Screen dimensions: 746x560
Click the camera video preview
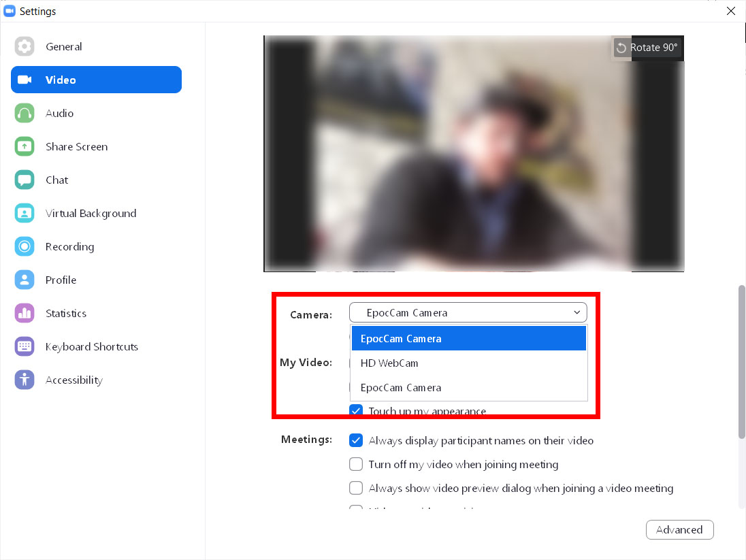474,154
